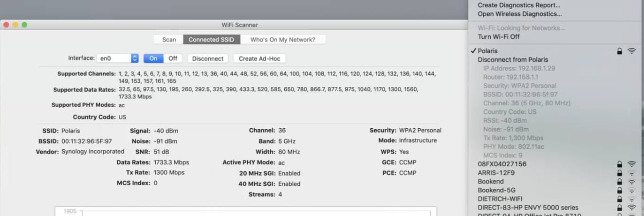This screenshot has height=216, width=644.
Task: Select the Connected SSID tab
Action: tap(211, 39)
